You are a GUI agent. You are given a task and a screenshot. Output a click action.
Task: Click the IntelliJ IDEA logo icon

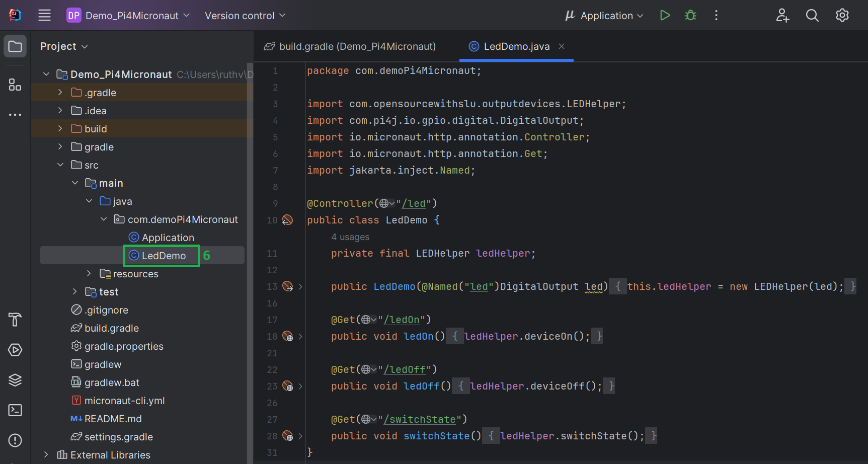pyautogui.click(x=15, y=15)
